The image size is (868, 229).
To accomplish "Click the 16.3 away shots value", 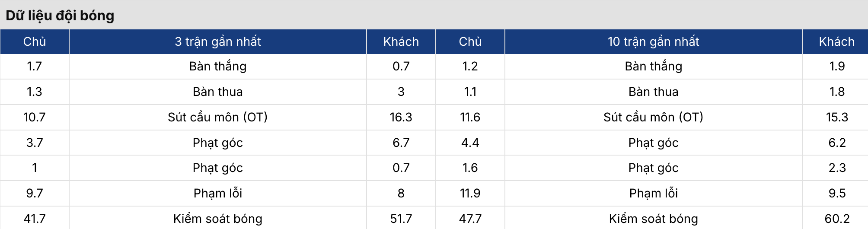I will tap(401, 117).
